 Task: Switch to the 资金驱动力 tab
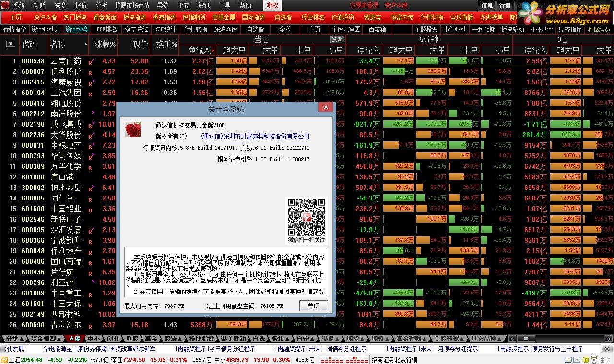click(x=46, y=29)
